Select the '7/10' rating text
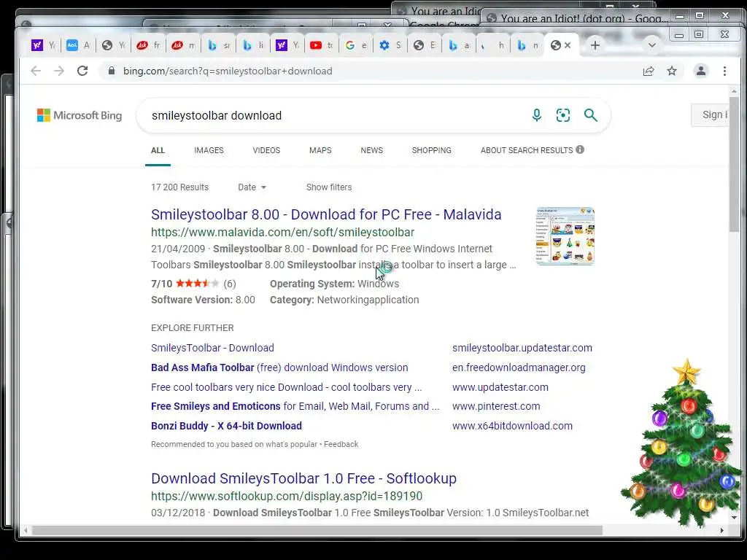This screenshot has width=747, height=560. (x=161, y=284)
